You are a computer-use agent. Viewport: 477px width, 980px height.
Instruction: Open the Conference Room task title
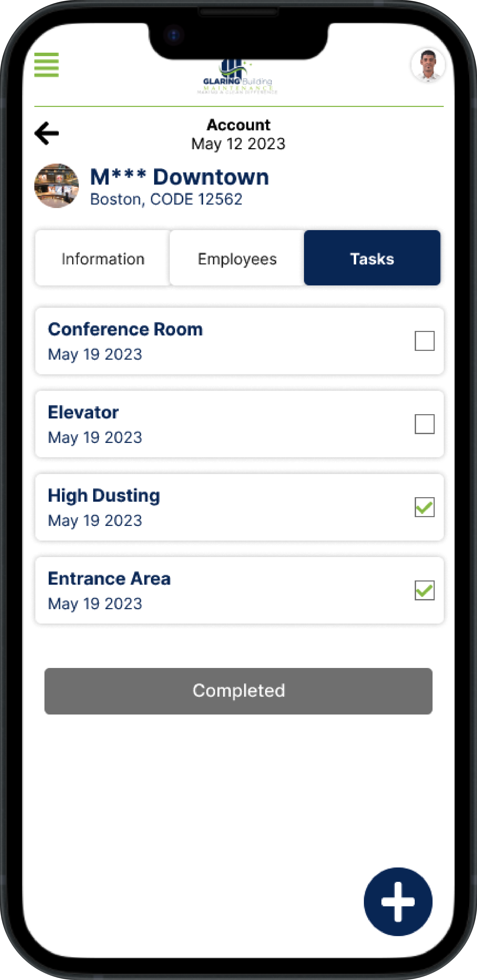[x=125, y=329]
